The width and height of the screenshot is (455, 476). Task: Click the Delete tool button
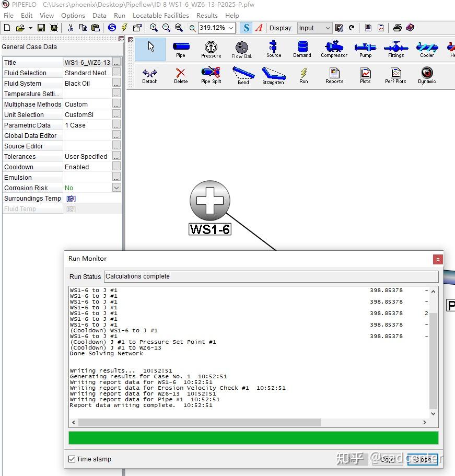[x=181, y=75]
